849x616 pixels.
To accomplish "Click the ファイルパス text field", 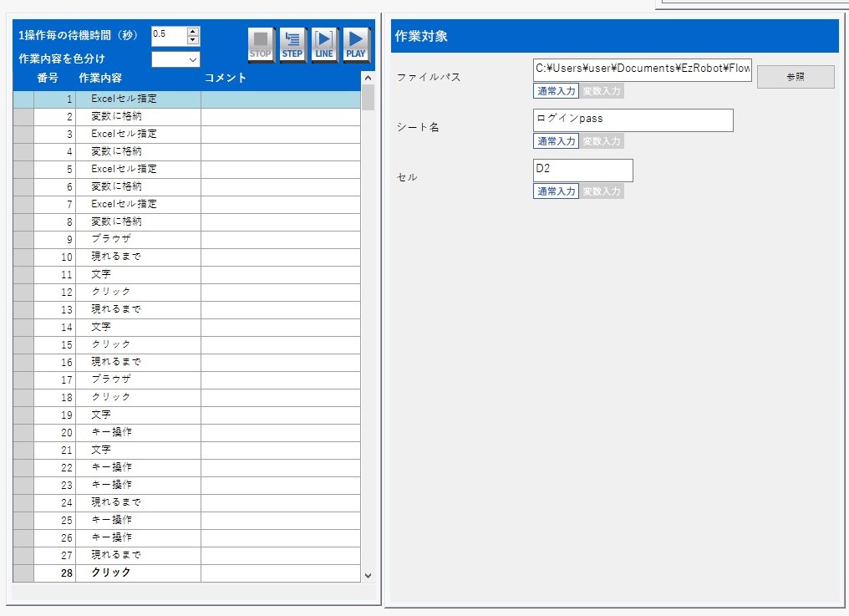I will [x=643, y=69].
